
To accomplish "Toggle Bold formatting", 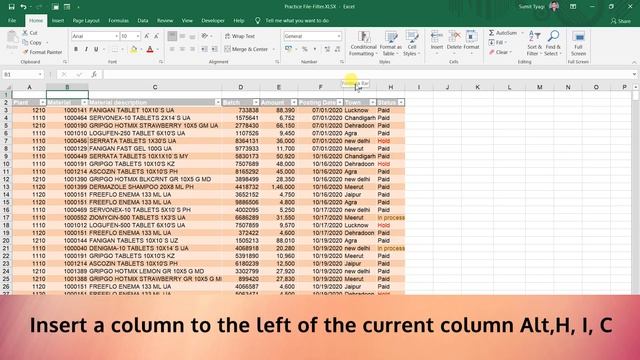I will coord(76,49).
